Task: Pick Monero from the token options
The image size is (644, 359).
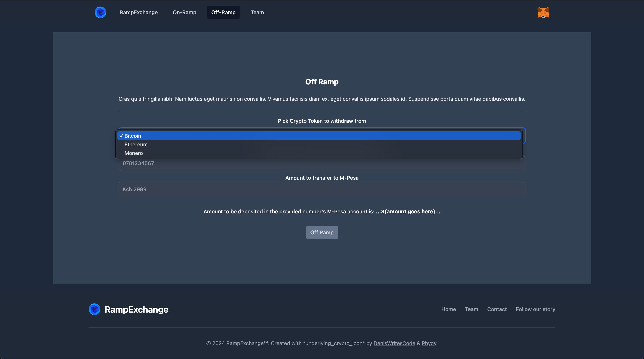Action: 319,153
